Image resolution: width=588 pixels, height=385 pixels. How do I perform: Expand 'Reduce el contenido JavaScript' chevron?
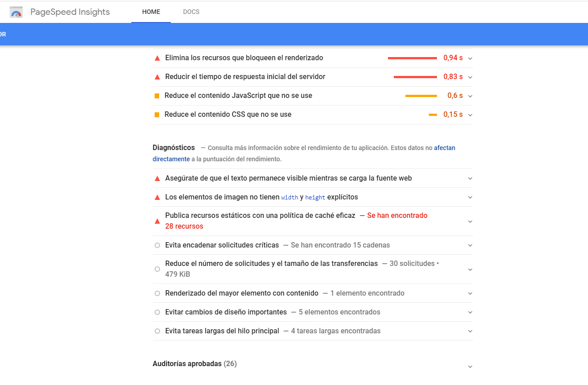pyautogui.click(x=470, y=96)
